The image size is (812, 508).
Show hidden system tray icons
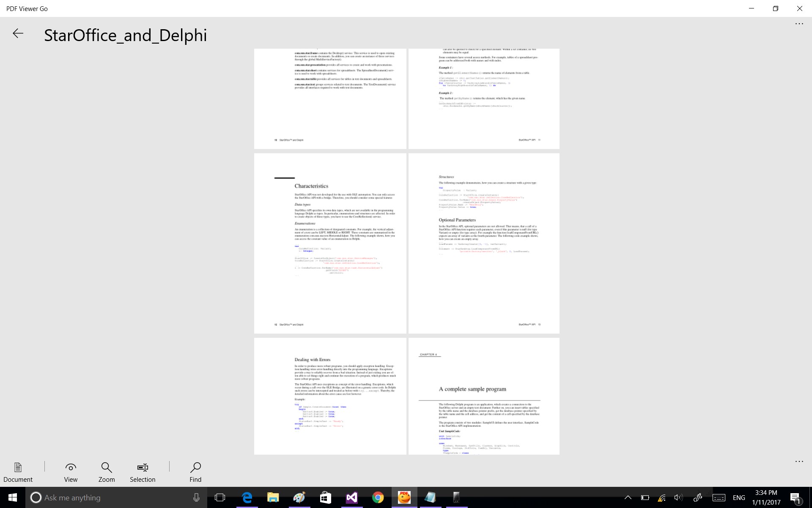pos(628,497)
